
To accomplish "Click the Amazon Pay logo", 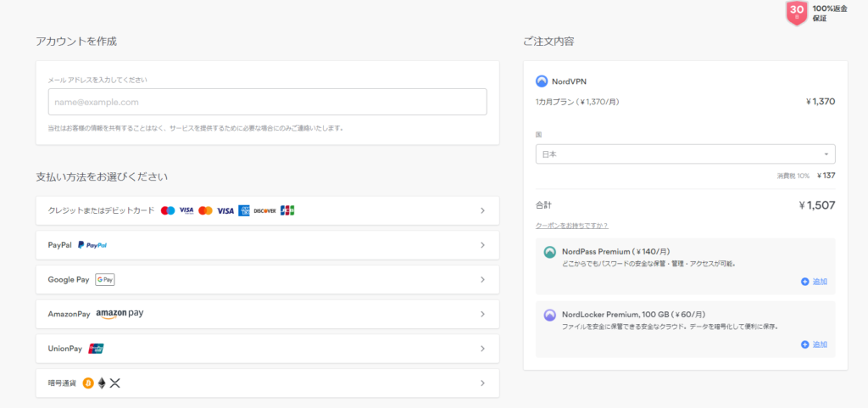I will point(120,314).
